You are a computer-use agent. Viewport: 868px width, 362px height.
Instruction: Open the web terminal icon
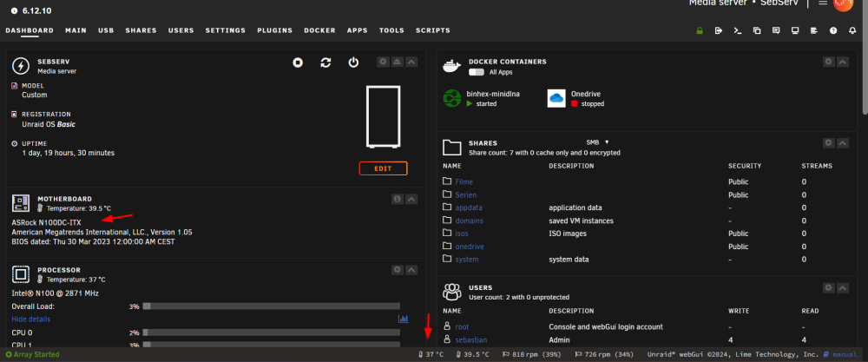click(x=737, y=30)
